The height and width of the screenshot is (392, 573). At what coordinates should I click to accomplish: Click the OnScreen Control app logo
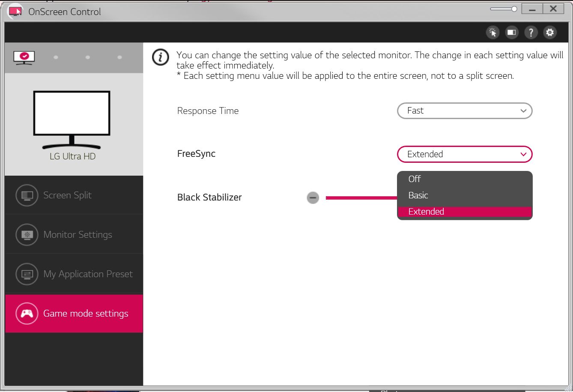(x=15, y=12)
